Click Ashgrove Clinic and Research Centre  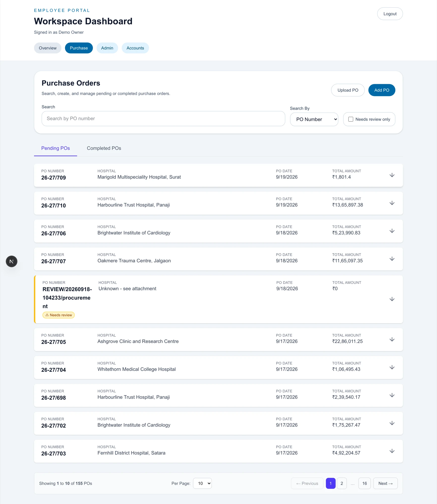coord(138,341)
